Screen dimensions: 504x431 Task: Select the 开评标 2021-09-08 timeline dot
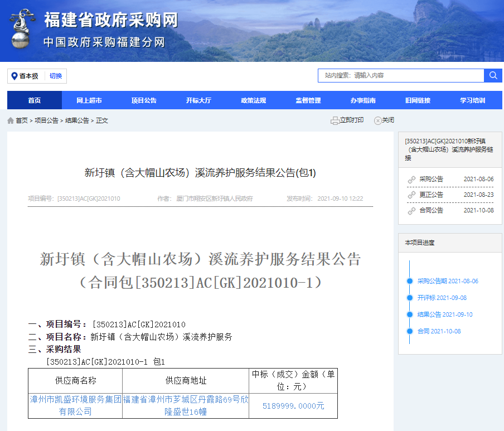(409, 298)
